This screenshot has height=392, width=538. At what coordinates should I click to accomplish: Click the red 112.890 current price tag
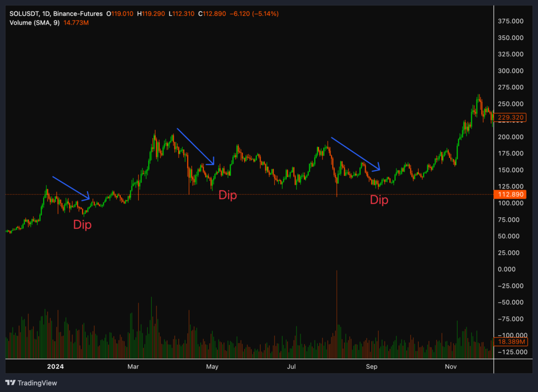click(x=510, y=195)
